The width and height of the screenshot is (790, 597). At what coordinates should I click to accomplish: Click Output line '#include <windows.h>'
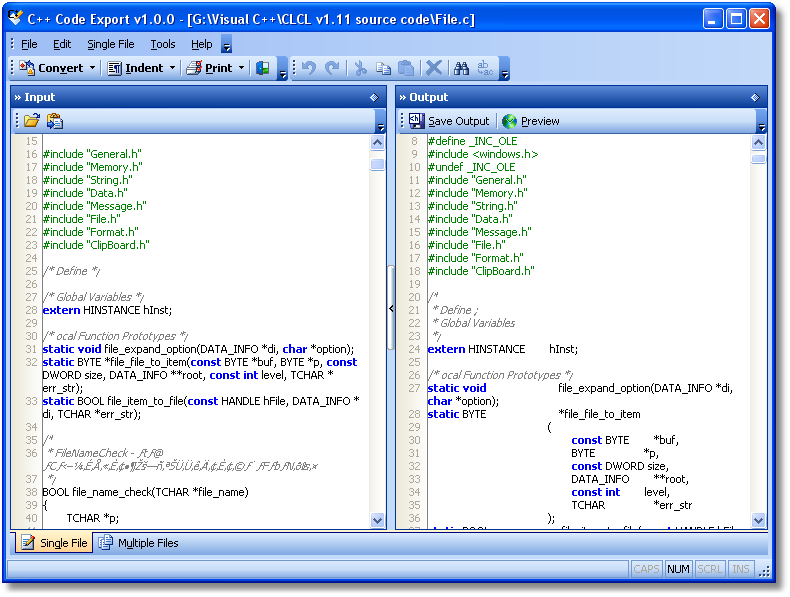(483, 154)
